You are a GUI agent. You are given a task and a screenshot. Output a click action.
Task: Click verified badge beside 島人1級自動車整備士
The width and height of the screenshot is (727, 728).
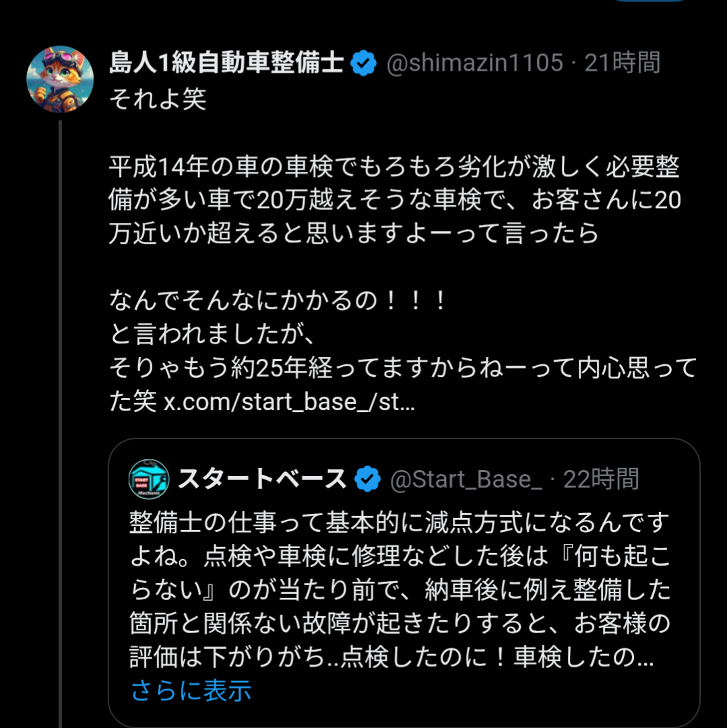365,64
